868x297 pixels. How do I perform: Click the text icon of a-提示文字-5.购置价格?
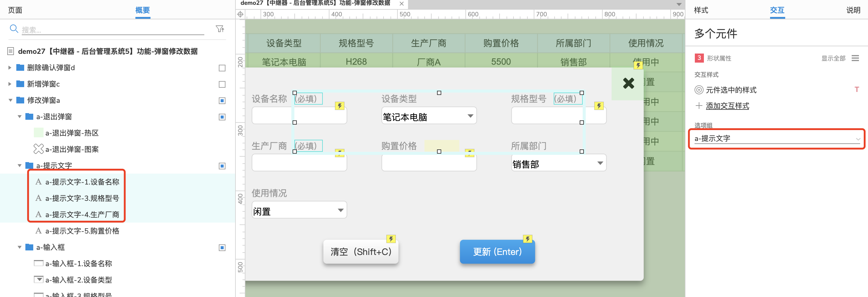[x=39, y=231]
